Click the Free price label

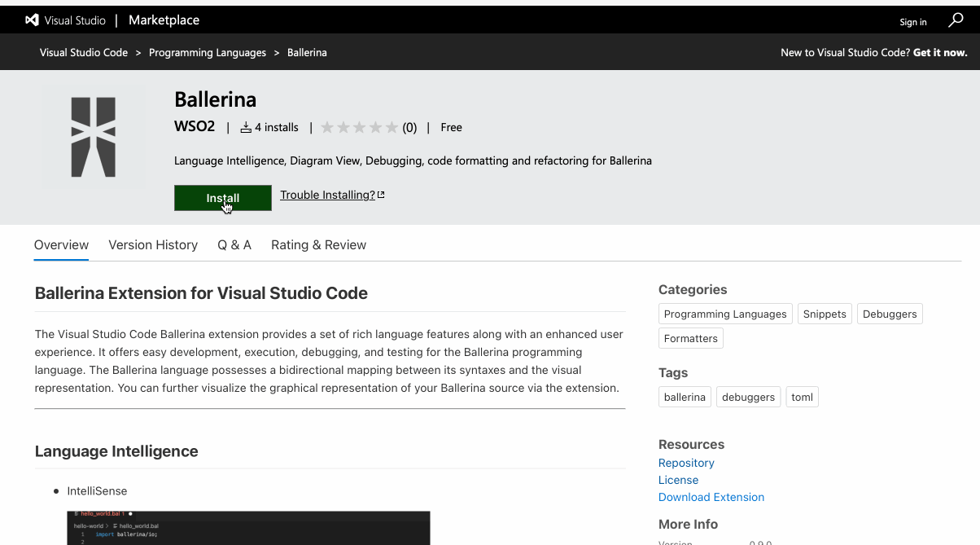[451, 128]
